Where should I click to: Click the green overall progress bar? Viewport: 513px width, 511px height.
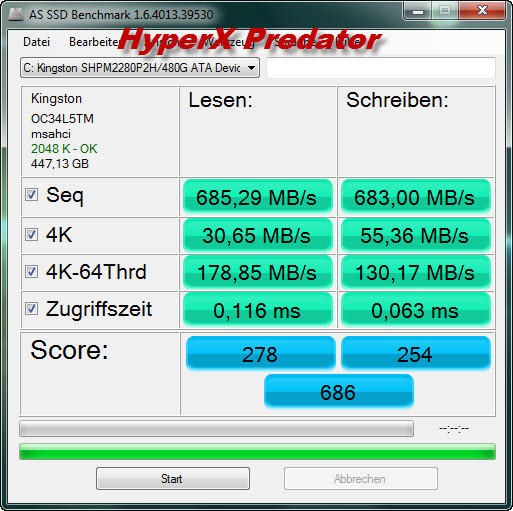coord(257,452)
